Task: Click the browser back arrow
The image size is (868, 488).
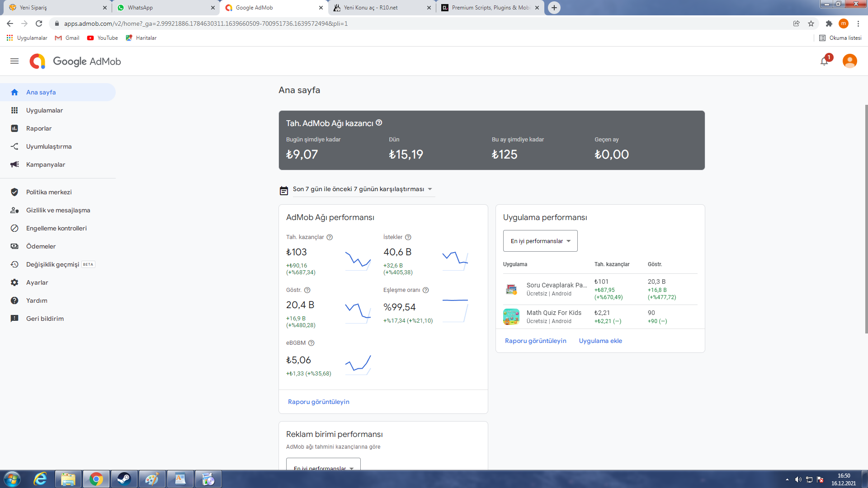Action: (10, 23)
